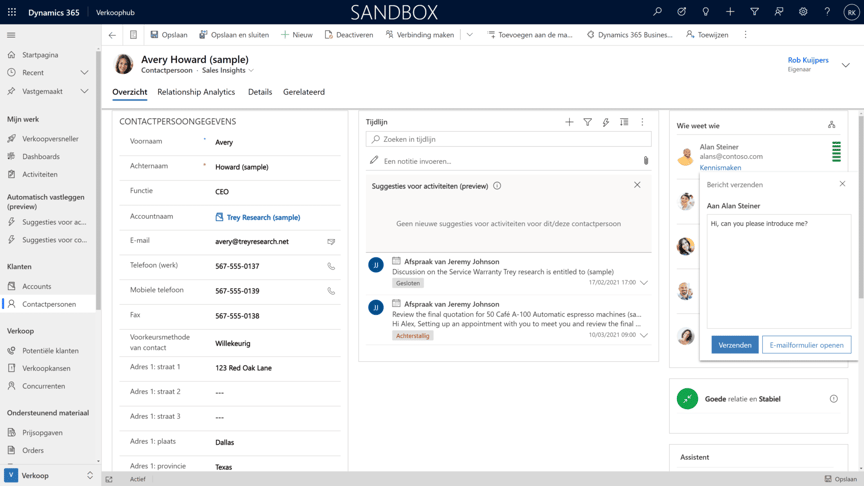This screenshot has height=486, width=864.
Task: Click the left sidebar vertical scrollbar
Action: click(x=99, y=179)
